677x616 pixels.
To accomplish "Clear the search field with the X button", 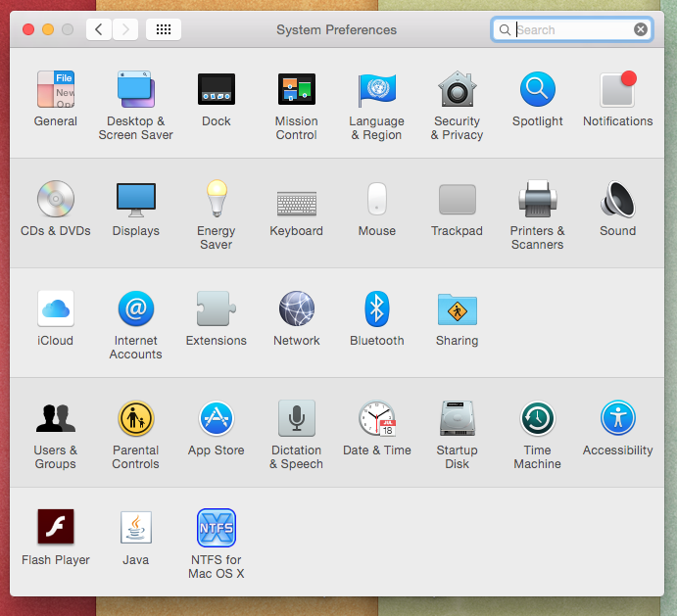I will pos(641,29).
